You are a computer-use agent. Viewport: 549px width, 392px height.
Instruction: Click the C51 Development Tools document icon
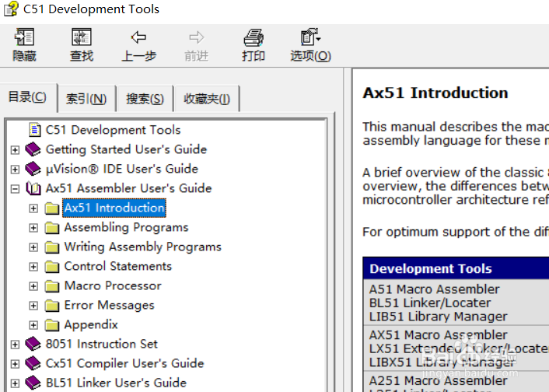[34, 130]
